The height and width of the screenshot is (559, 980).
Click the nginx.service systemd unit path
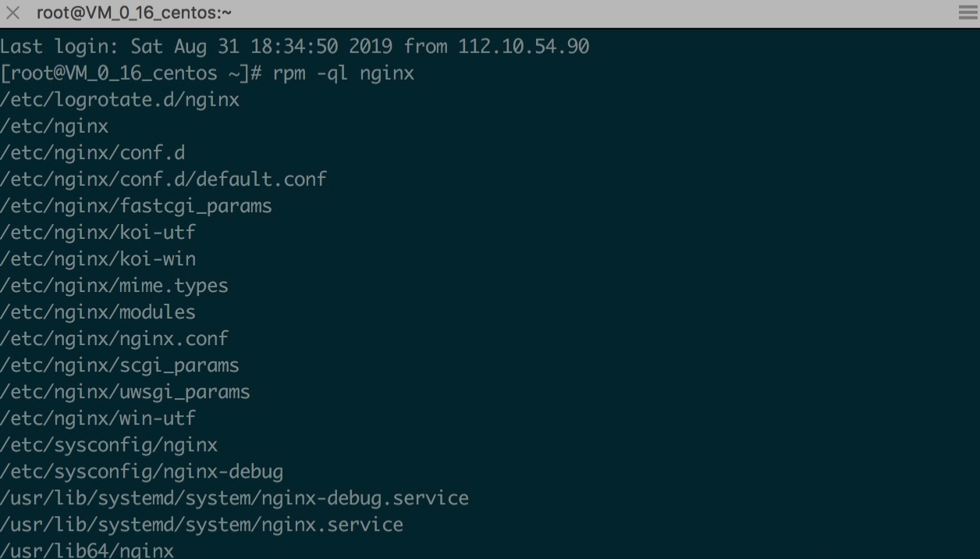201,524
